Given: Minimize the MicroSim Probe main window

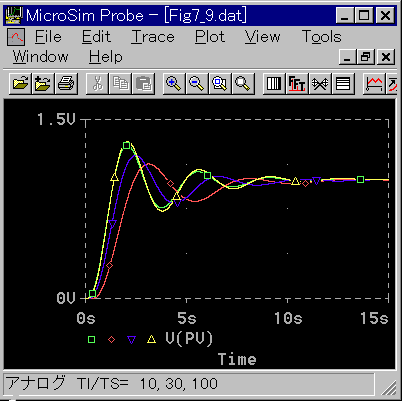Looking at the screenshot, I should pos(345,15).
